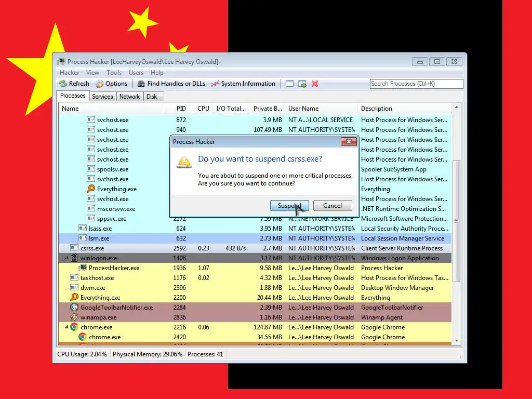Screen dimensions: 532x399
Task: Close the Process Hacker confirmation dialog
Action: [349, 141]
